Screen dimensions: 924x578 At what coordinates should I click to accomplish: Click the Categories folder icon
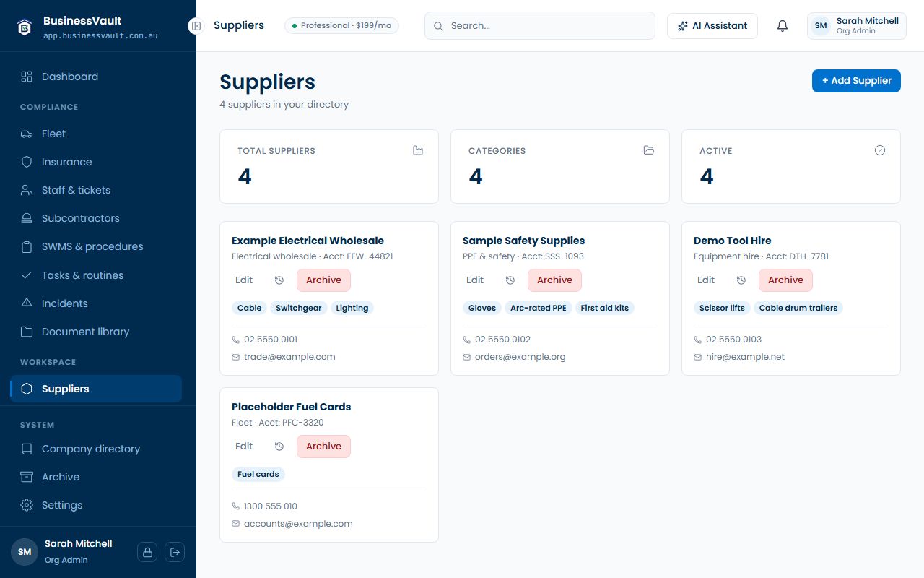click(649, 150)
